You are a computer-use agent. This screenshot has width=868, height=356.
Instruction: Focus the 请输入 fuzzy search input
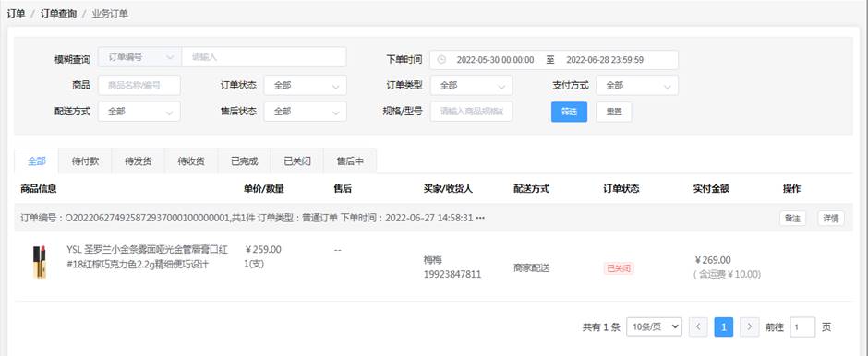[264, 57]
